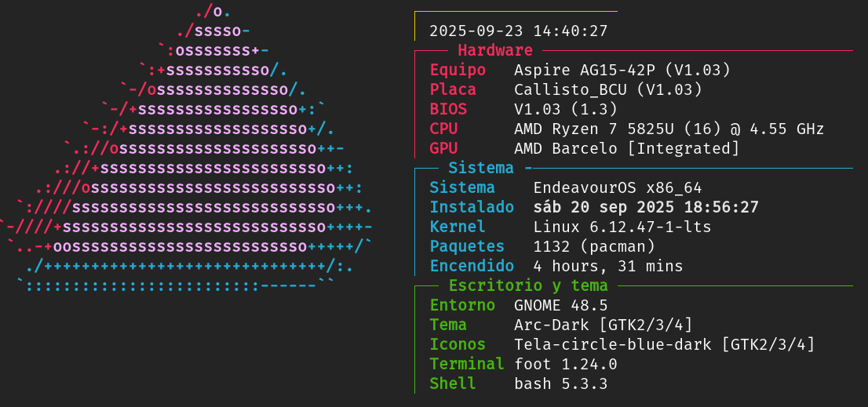This screenshot has height=407, width=868.
Task: Click the blue Sistema section header
Action: (481, 169)
